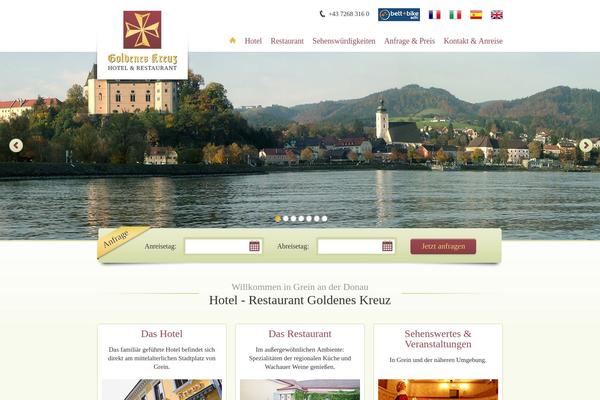Show next slide with right arrow
The width and height of the screenshot is (600, 400).
point(585,145)
